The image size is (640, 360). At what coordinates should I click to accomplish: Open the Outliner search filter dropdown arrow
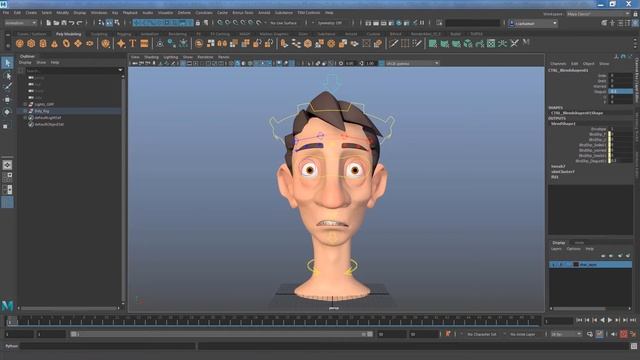coord(120,70)
